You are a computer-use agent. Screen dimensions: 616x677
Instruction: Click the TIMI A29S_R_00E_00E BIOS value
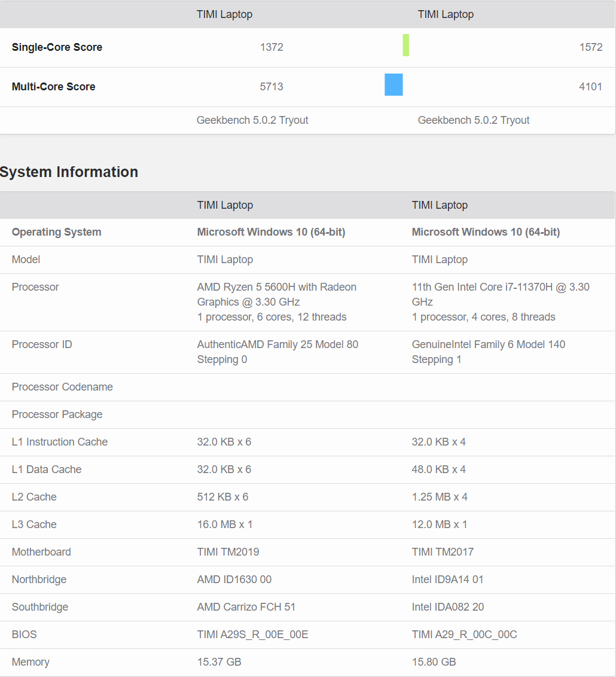[252, 635]
